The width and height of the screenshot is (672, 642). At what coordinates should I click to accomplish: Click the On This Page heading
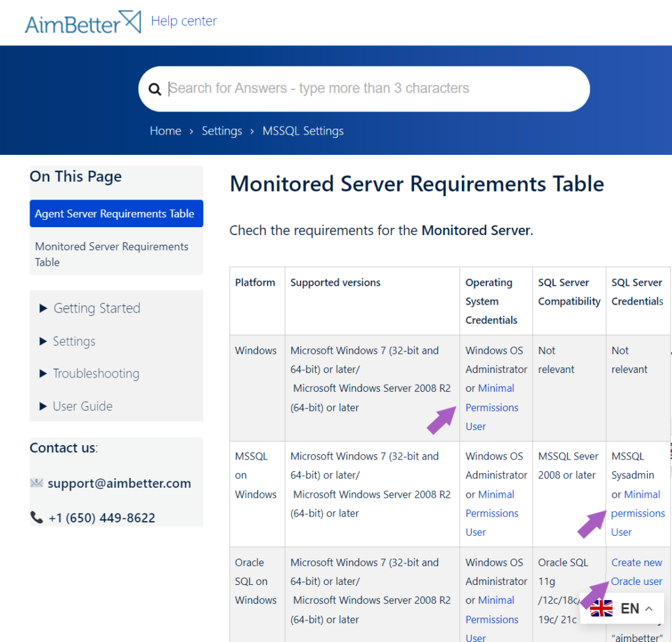[x=75, y=177]
